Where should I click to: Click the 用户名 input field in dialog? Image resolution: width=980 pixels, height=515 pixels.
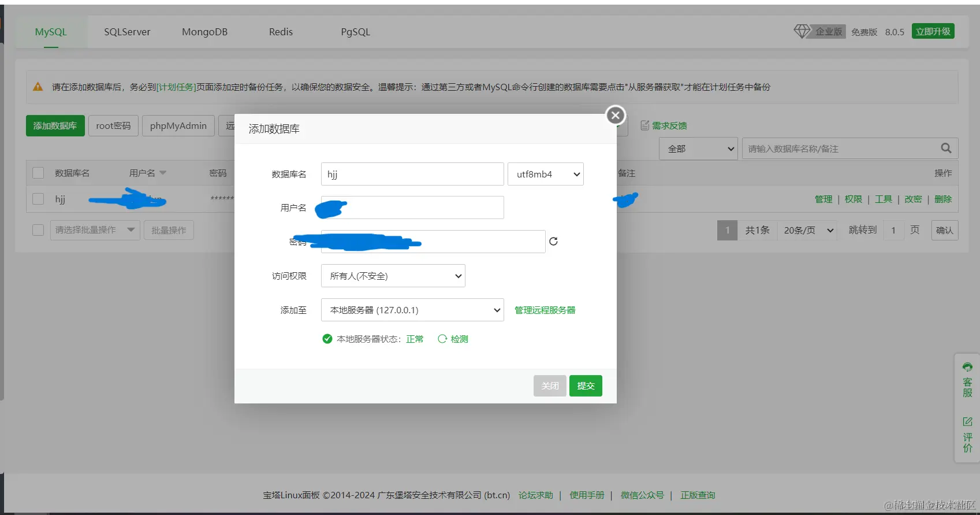(x=412, y=208)
